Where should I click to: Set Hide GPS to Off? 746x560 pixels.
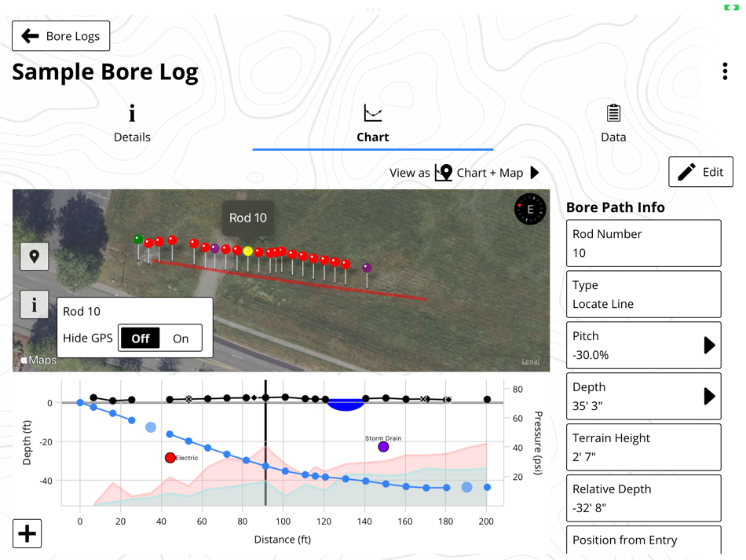click(140, 339)
